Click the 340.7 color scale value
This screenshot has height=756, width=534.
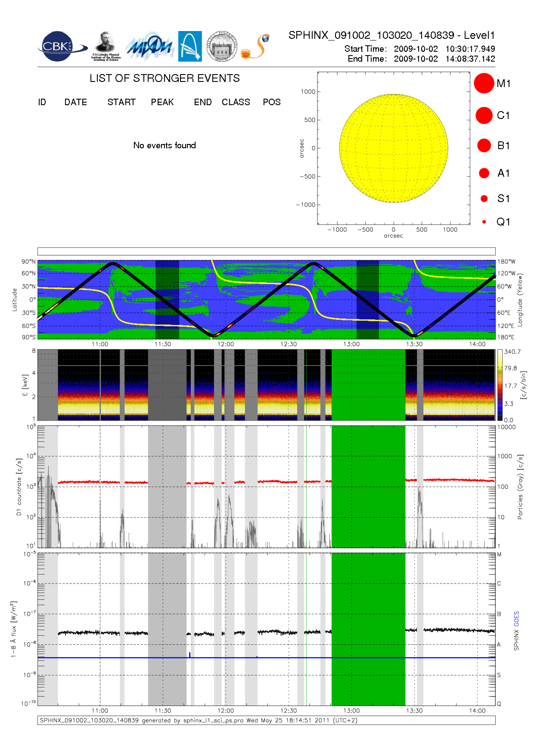coord(512,352)
